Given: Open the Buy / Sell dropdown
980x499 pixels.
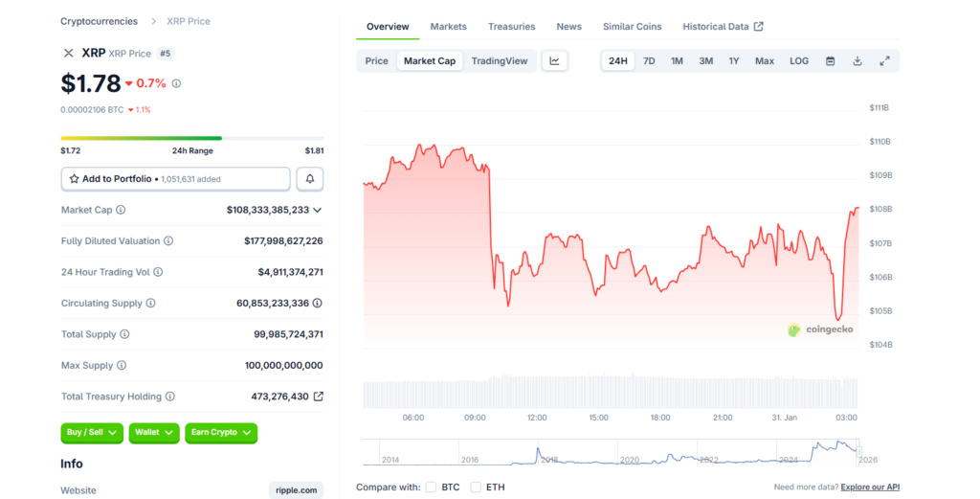Looking at the screenshot, I should click(x=92, y=433).
